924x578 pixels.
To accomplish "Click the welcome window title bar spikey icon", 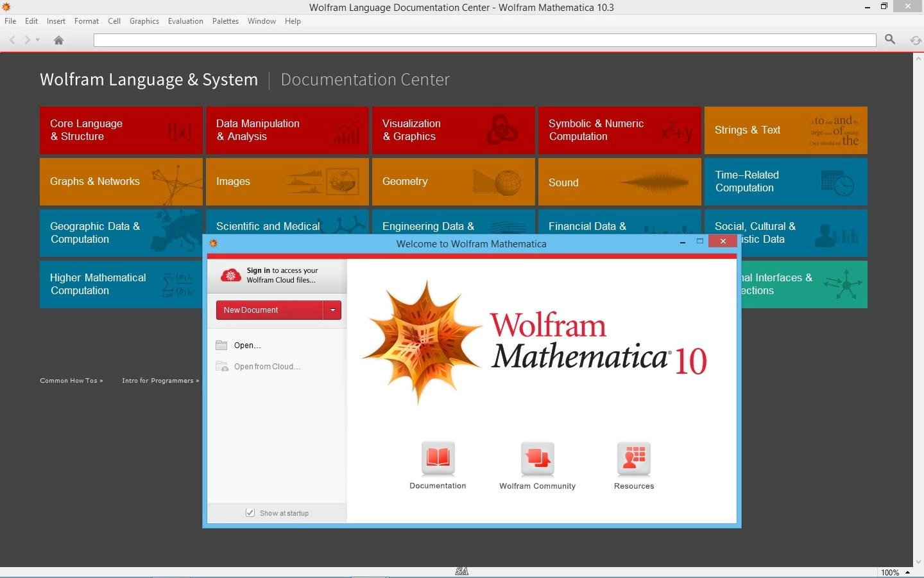I will [214, 243].
